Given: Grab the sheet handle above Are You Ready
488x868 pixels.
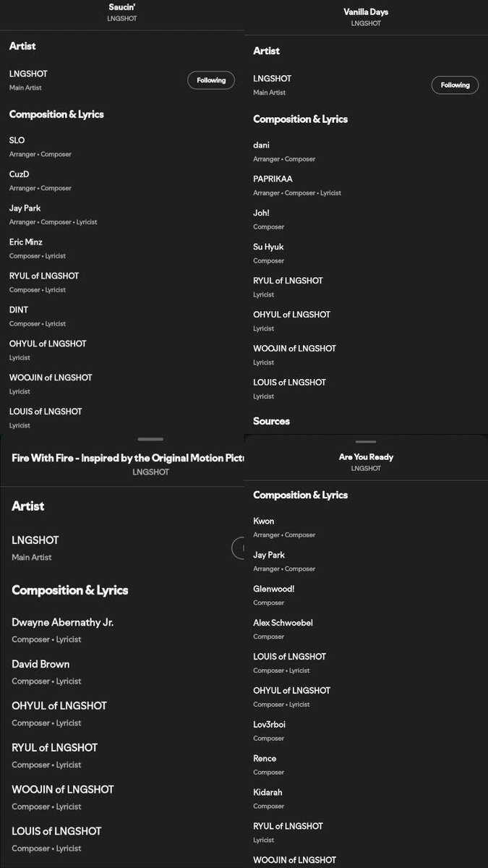Looking at the screenshot, I should [x=366, y=441].
